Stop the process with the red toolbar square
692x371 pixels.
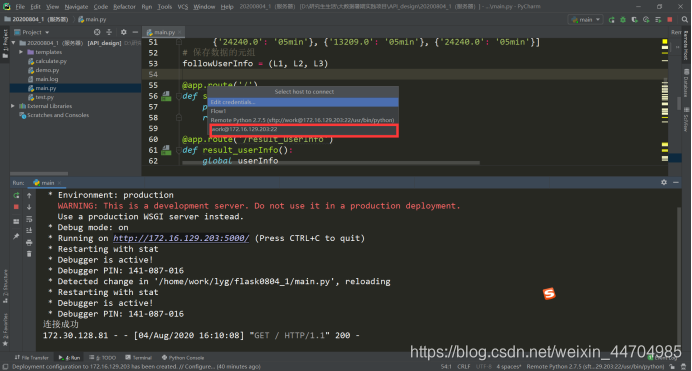(x=669, y=20)
